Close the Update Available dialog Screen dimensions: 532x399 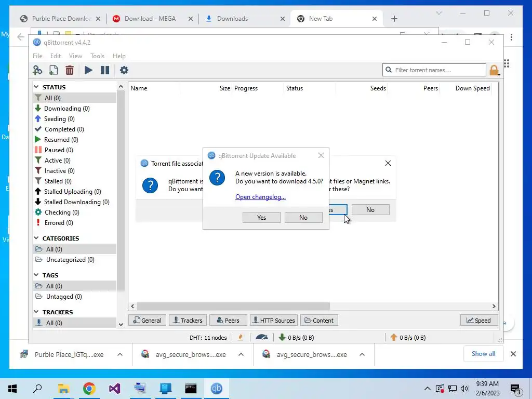tap(321, 155)
